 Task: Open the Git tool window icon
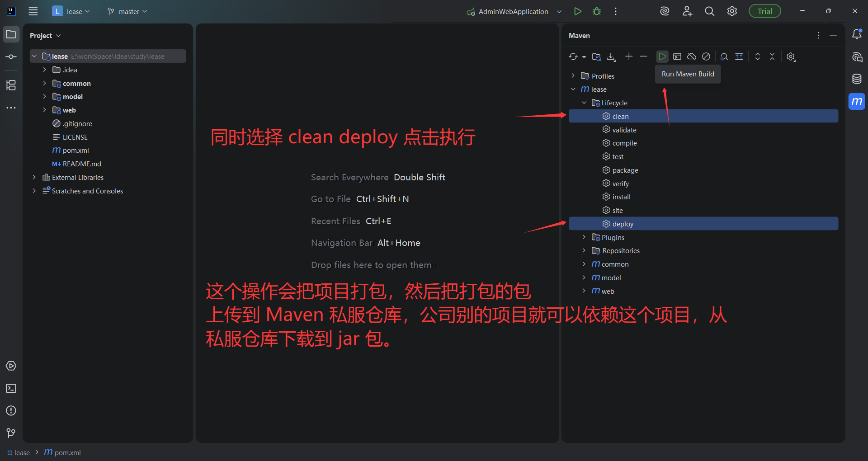click(x=11, y=433)
